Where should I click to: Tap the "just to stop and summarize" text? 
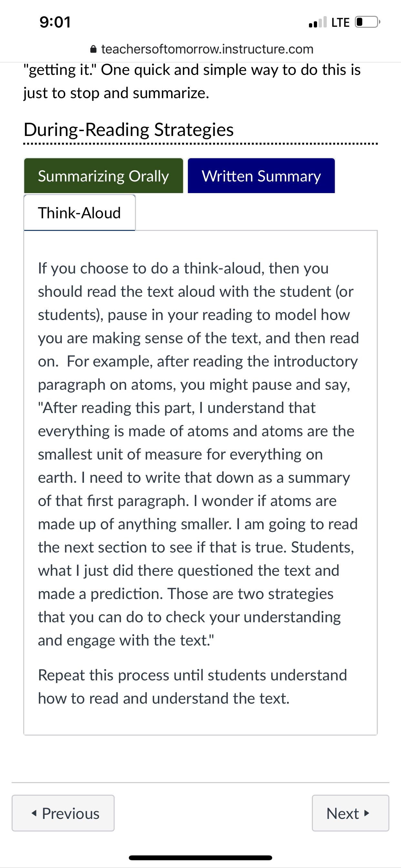pos(116,93)
